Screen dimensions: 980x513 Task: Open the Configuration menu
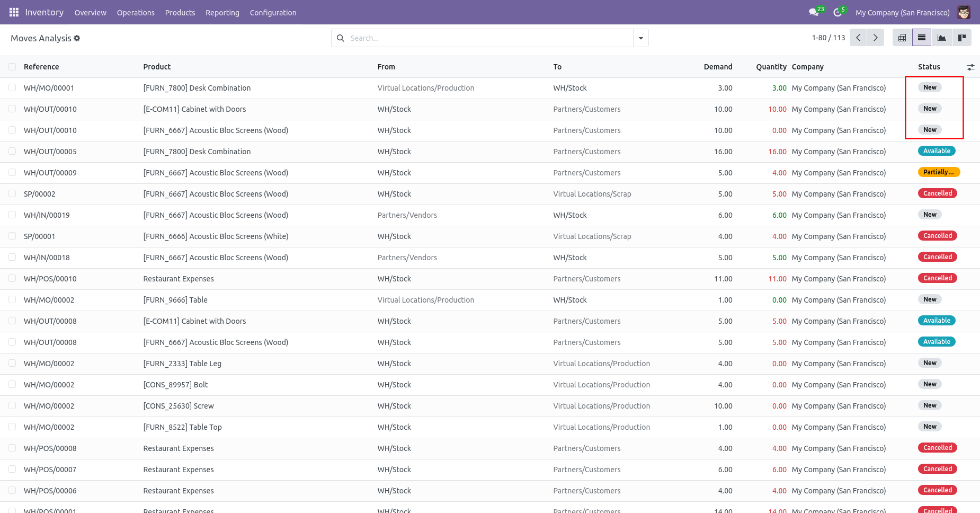273,13
